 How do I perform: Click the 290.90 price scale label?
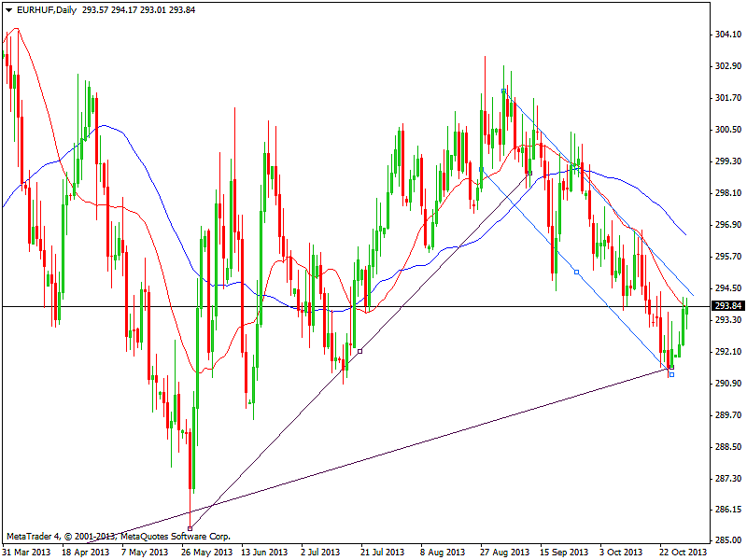[726, 383]
